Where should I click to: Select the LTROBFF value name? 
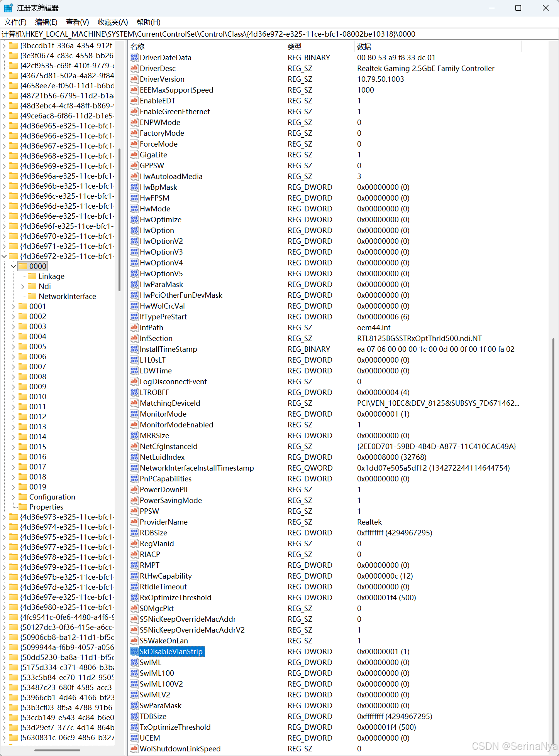coord(154,392)
